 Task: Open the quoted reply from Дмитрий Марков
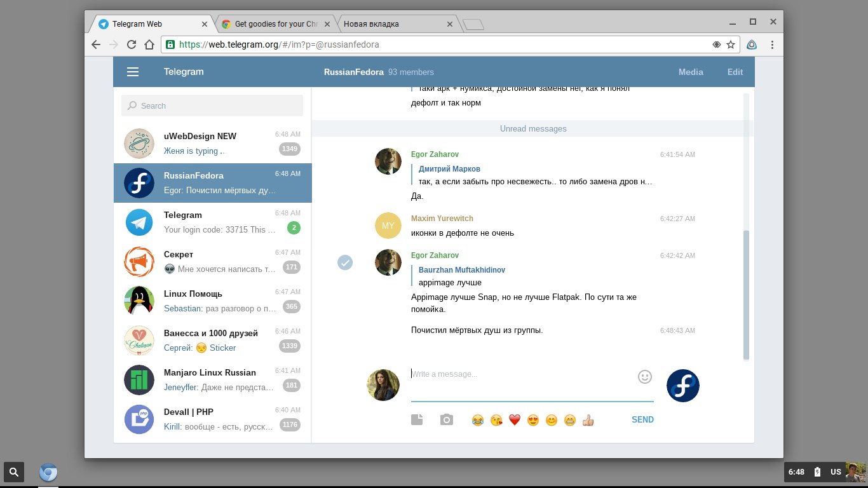click(532, 175)
